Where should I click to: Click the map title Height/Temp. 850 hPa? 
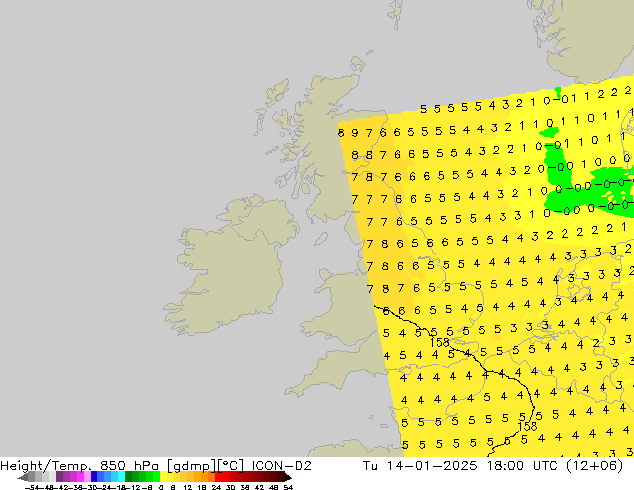point(80,466)
